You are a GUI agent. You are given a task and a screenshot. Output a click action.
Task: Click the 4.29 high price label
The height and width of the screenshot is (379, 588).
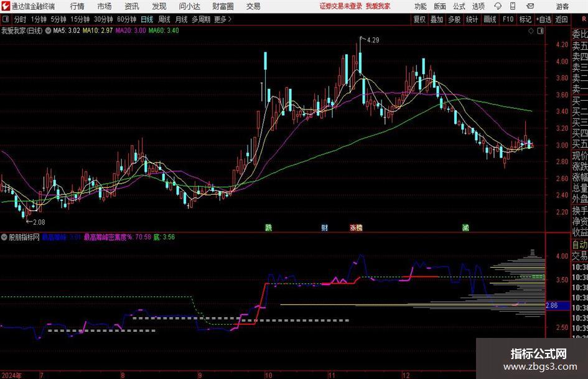[x=373, y=40]
